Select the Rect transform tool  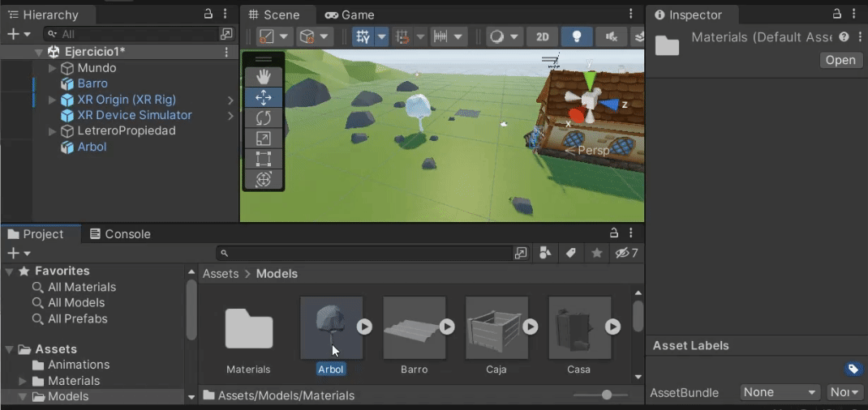click(x=264, y=159)
